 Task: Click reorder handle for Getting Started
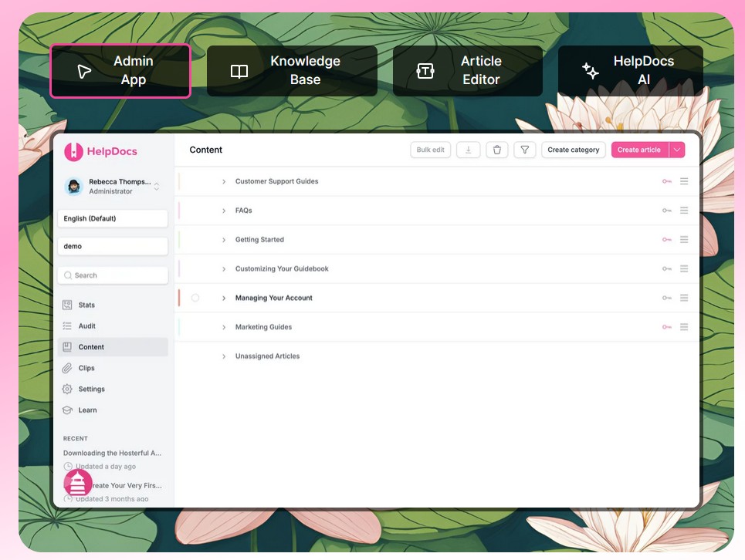(684, 240)
